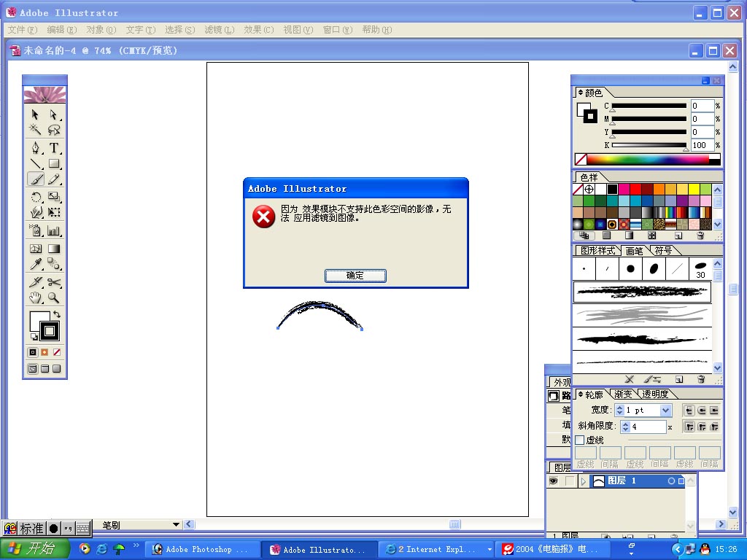Image resolution: width=747 pixels, height=560 pixels.
Task: Choose the Column Graph tool
Action: click(x=53, y=231)
